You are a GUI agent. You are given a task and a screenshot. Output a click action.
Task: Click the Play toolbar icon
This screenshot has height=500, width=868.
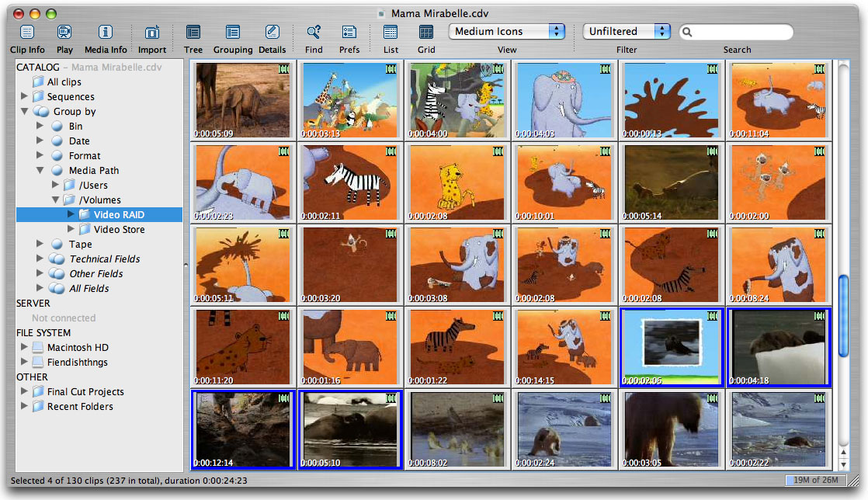click(x=64, y=33)
